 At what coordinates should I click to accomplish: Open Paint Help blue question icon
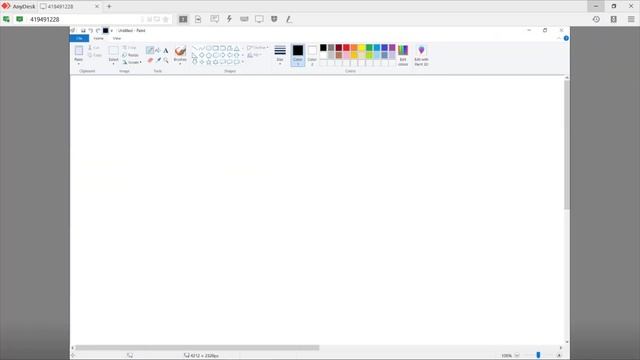(566, 38)
